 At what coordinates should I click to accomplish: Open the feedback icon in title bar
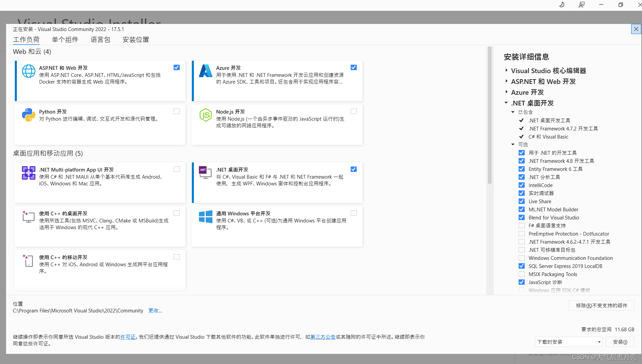[x=582, y=5]
